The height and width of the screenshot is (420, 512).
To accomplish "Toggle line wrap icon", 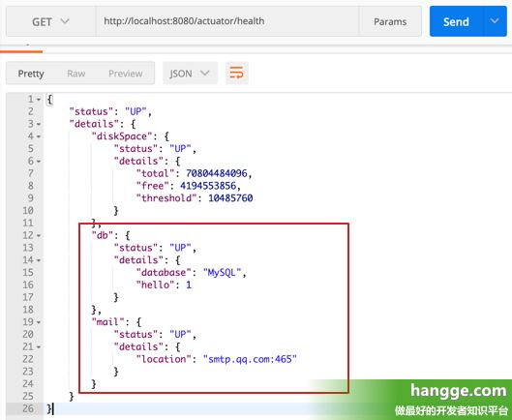I will click(237, 73).
